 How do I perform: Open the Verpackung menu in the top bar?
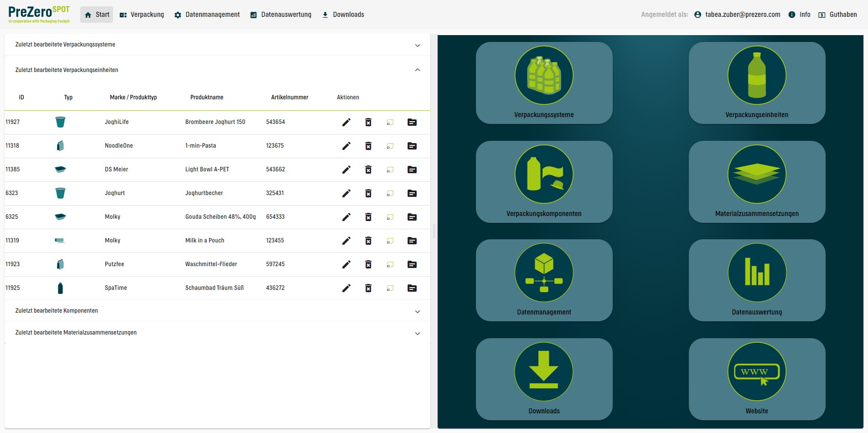tap(142, 15)
